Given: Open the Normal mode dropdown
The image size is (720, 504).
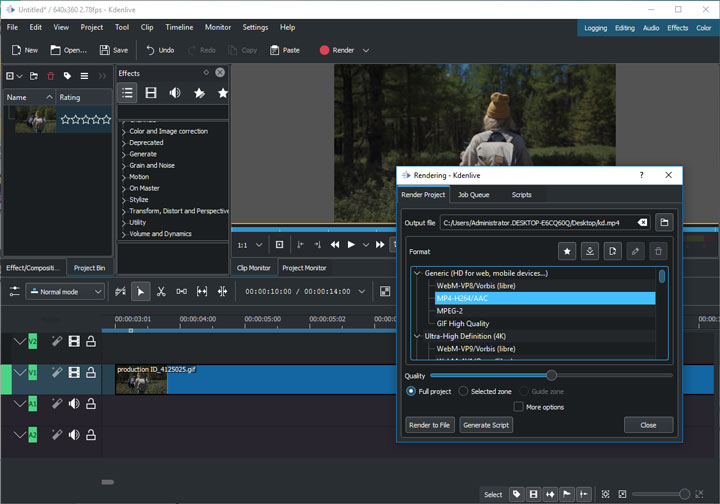Looking at the screenshot, I should pos(65,291).
